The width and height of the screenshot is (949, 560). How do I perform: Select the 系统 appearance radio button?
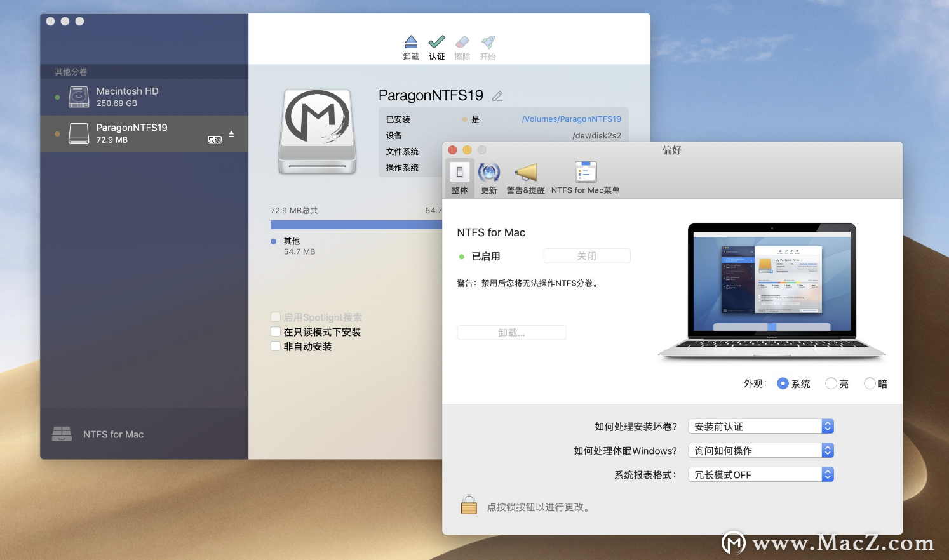pyautogui.click(x=783, y=383)
